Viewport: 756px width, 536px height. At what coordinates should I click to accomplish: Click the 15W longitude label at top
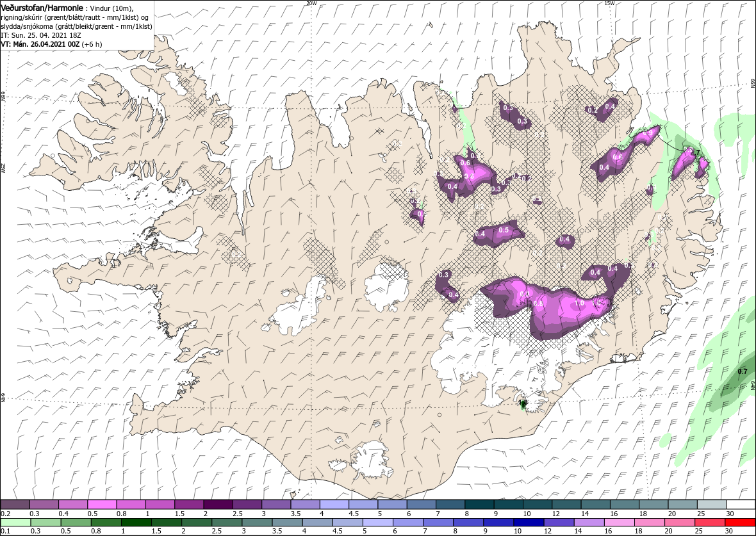coord(609,3)
